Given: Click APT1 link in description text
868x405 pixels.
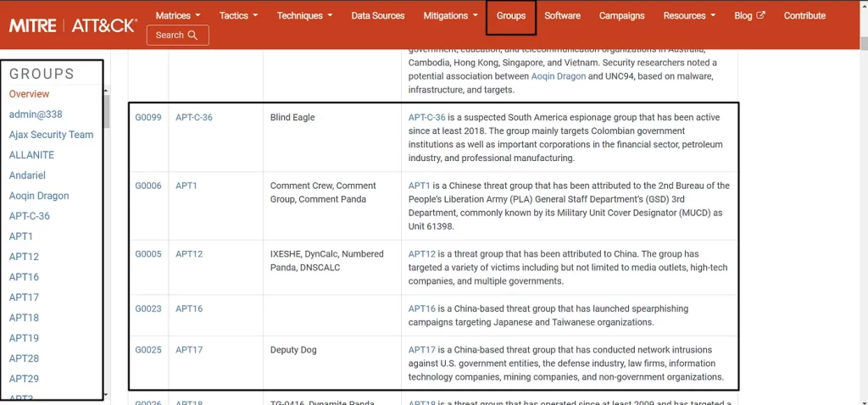Looking at the screenshot, I should (x=419, y=186).
